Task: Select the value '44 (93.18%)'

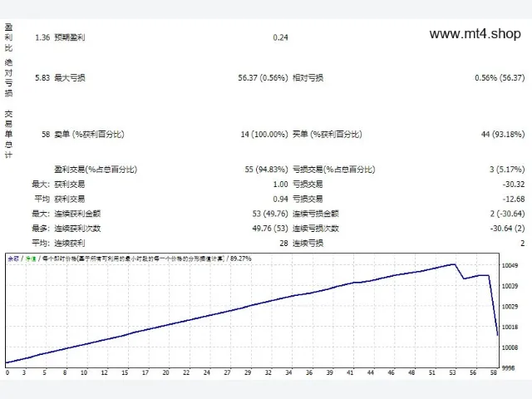Action: tap(503, 134)
